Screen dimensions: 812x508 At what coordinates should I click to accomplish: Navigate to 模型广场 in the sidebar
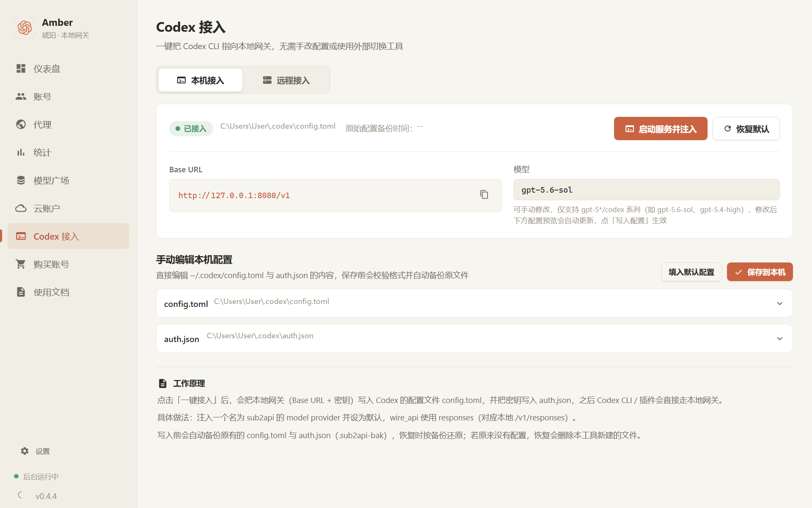click(x=68, y=180)
